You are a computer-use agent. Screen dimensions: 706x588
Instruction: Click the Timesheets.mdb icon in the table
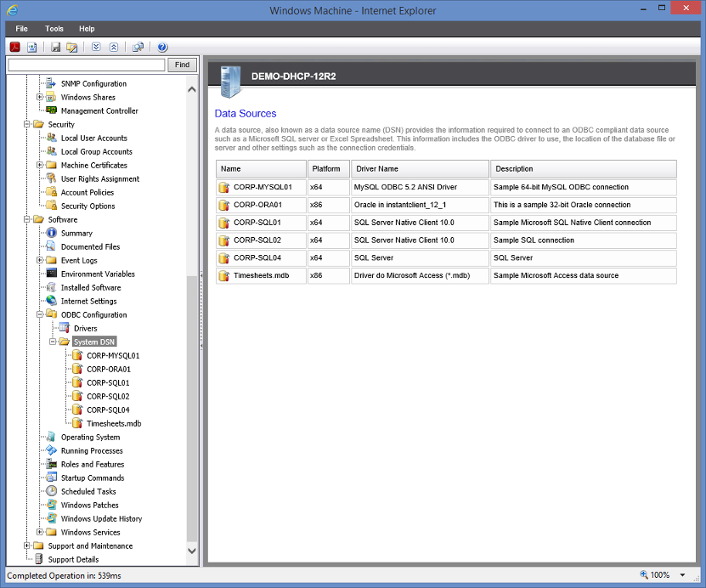click(224, 276)
